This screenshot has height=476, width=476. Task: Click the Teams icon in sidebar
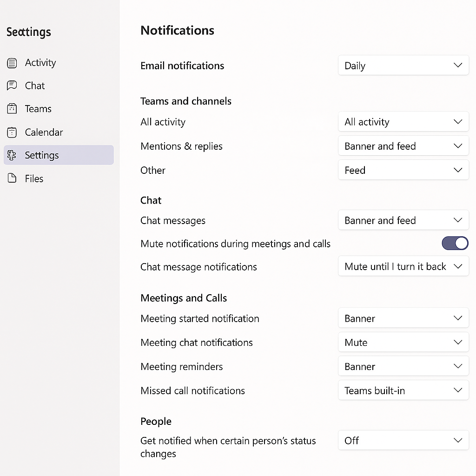(12, 109)
